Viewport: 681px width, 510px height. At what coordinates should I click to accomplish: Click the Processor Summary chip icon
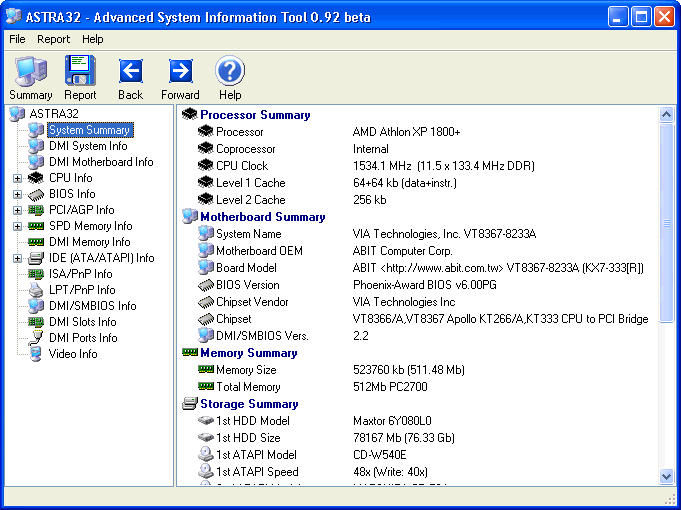(190, 115)
